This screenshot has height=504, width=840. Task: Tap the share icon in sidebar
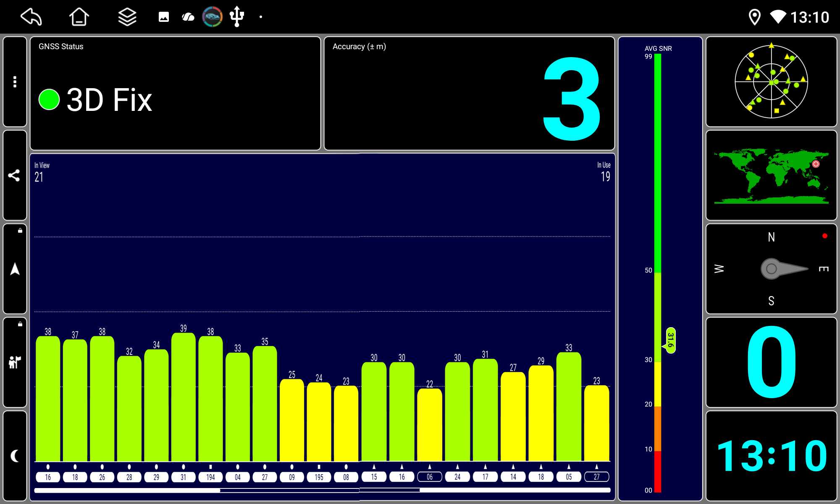(x=15, y=175)
